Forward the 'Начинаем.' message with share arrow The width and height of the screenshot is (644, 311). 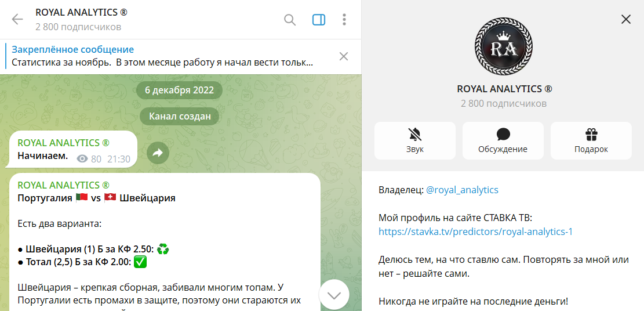pyautogui.click(x=157, y=153)
